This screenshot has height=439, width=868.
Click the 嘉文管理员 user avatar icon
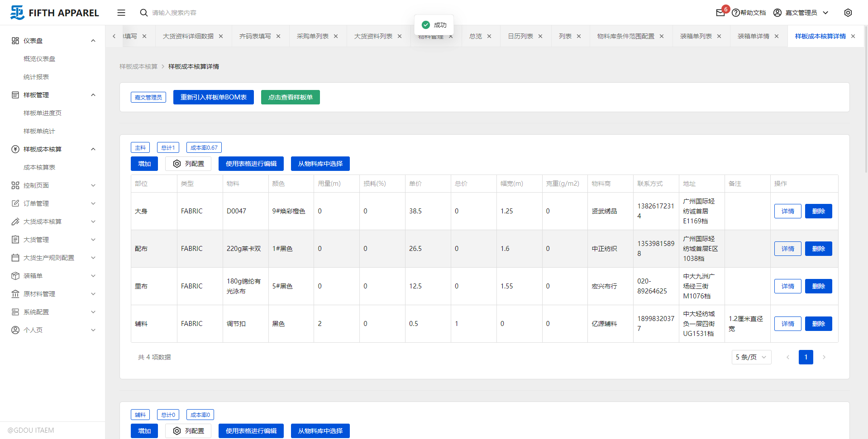(777, 13)
